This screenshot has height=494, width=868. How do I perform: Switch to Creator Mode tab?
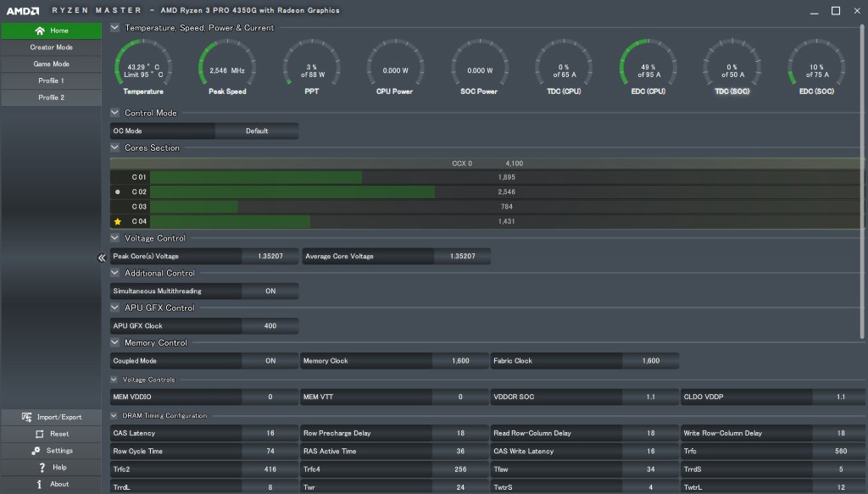51,47
